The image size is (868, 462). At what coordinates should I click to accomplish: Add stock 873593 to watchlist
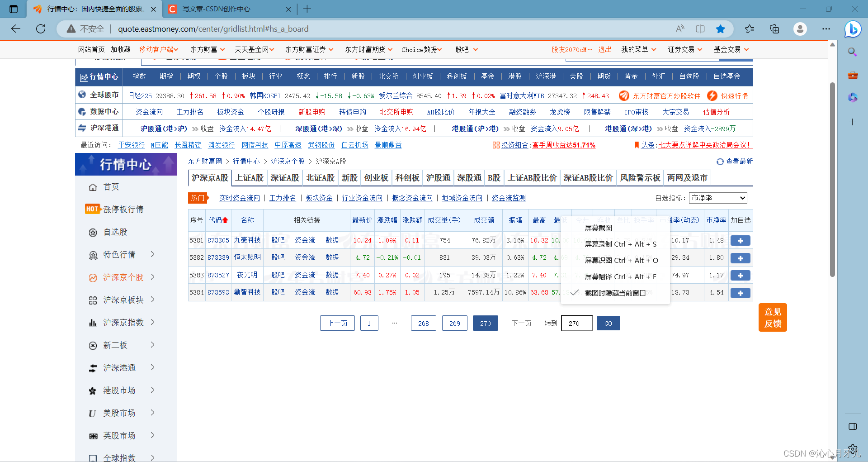740,293
